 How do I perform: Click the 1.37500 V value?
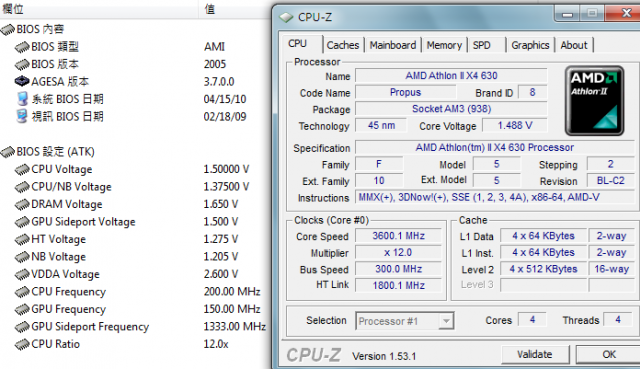(226, 187)
